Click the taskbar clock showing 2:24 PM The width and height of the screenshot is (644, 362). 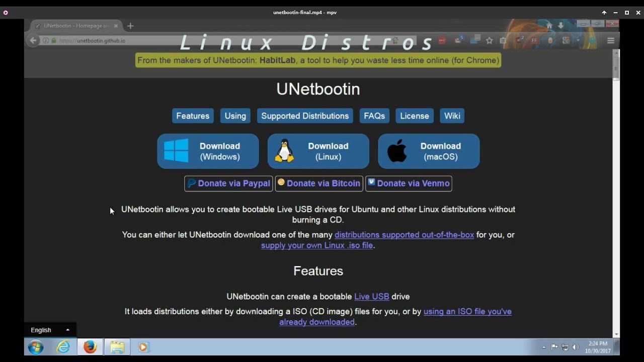click(x=598, y=347)
